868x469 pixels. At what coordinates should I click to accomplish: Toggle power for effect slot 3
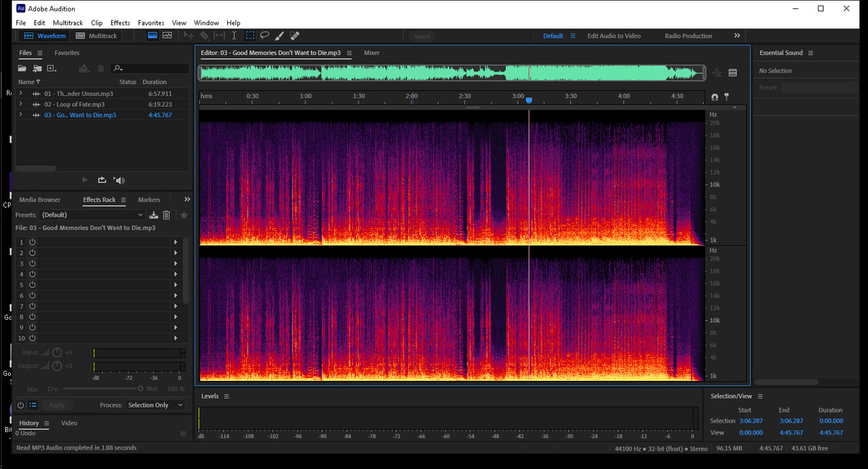pos(32,263)
